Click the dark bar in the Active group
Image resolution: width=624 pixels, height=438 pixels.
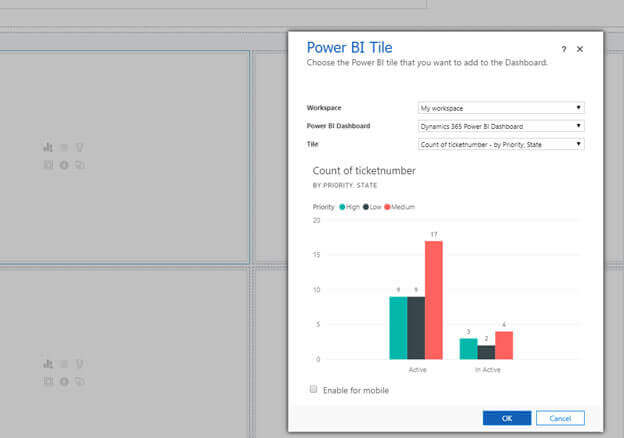pos(416,328)
